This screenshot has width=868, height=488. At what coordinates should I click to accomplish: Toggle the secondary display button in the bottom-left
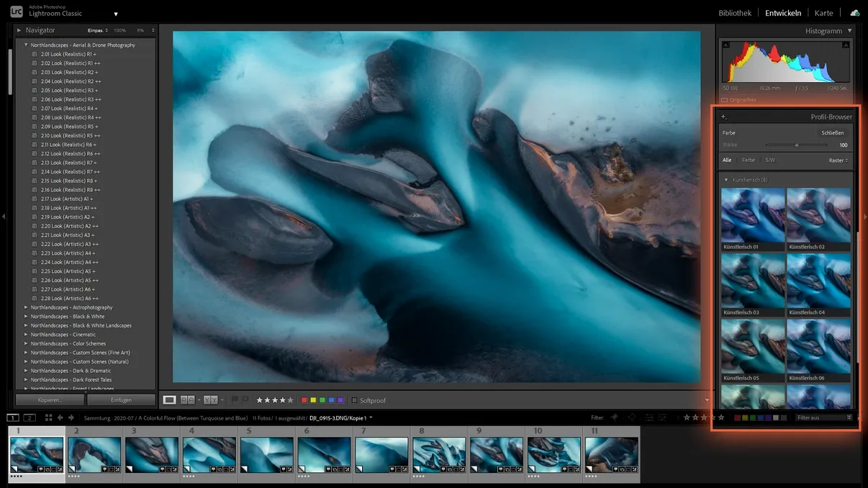[29, 417]
